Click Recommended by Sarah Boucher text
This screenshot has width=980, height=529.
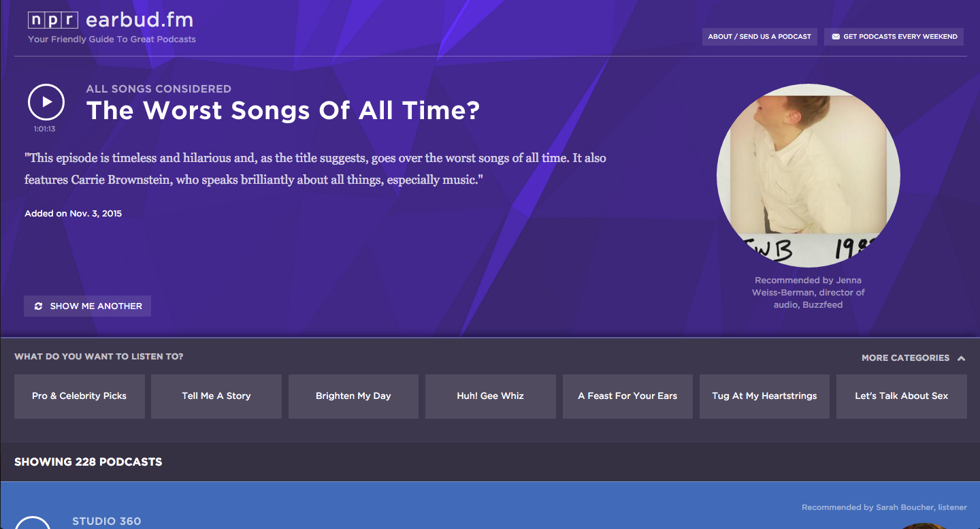click(x=884, y=507)
